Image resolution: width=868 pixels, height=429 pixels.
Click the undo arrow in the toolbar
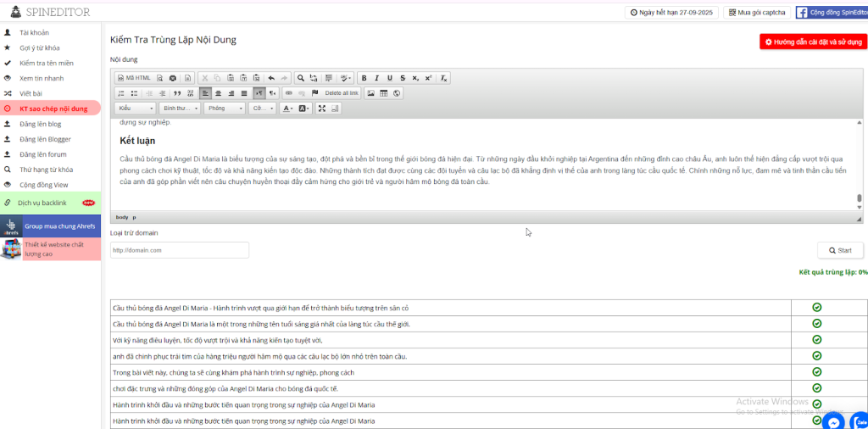point(271,78)
